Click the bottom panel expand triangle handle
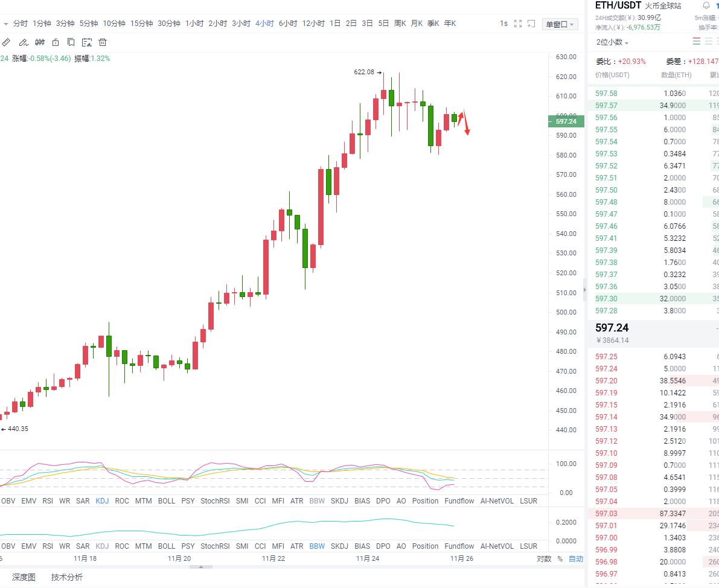Image resolution: width=719 pixels, height=588 pixels. coord(201,567)
